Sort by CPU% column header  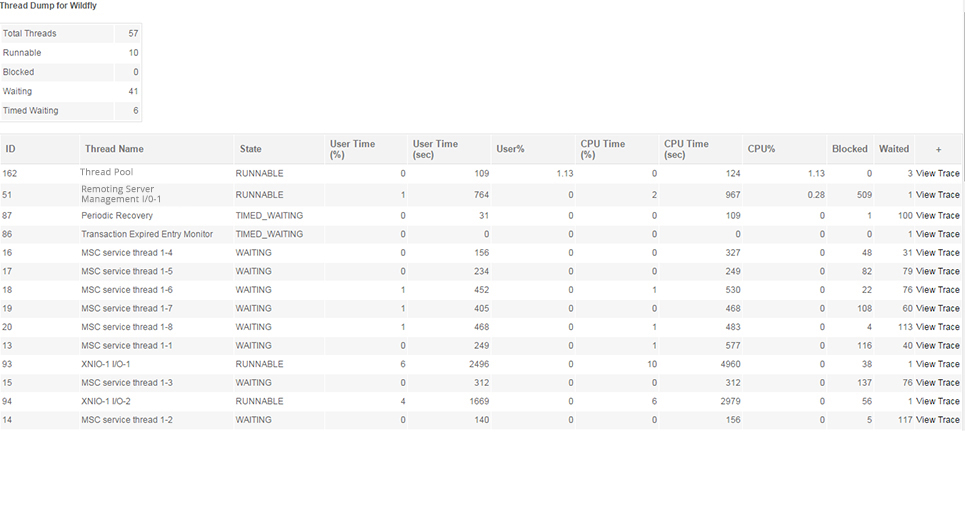tap(761, 149)
